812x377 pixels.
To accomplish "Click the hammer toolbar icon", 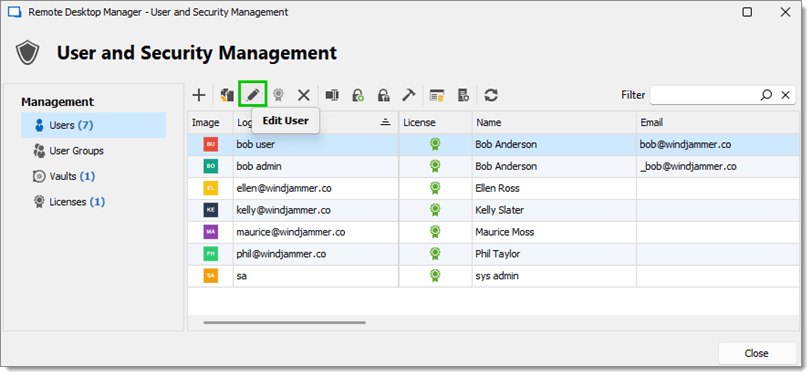I will 409,95.
